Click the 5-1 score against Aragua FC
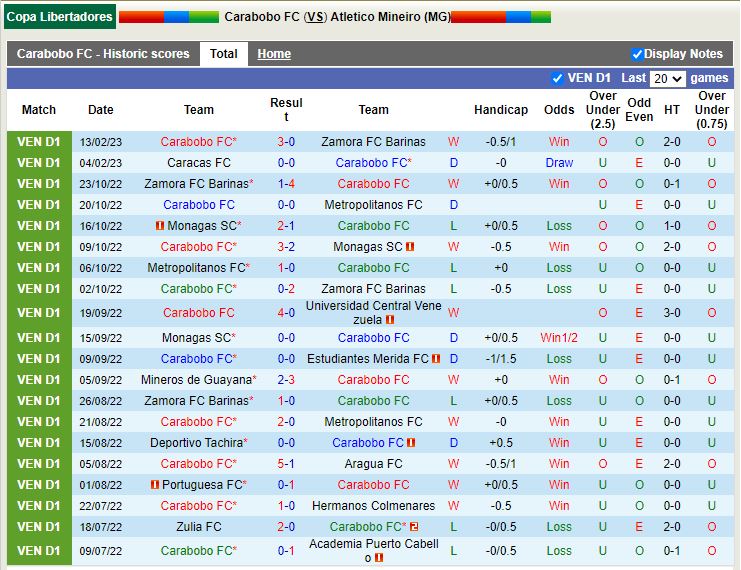 click(x=286, y=464)
